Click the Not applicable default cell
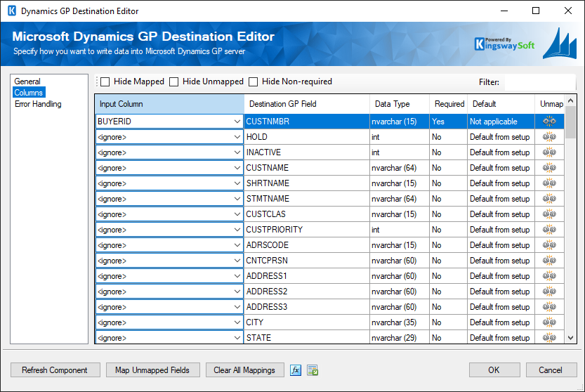 501,122
